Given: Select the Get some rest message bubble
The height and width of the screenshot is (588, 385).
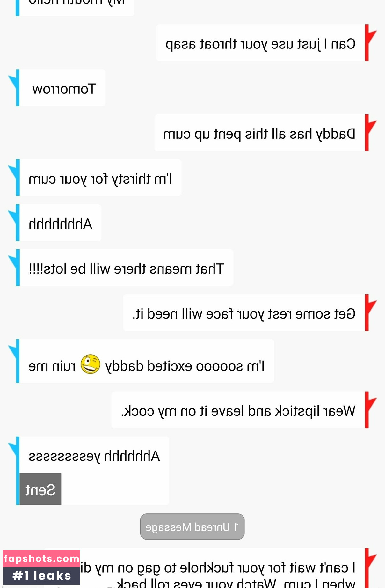Looking at the screenshot, I should [244, 312].
